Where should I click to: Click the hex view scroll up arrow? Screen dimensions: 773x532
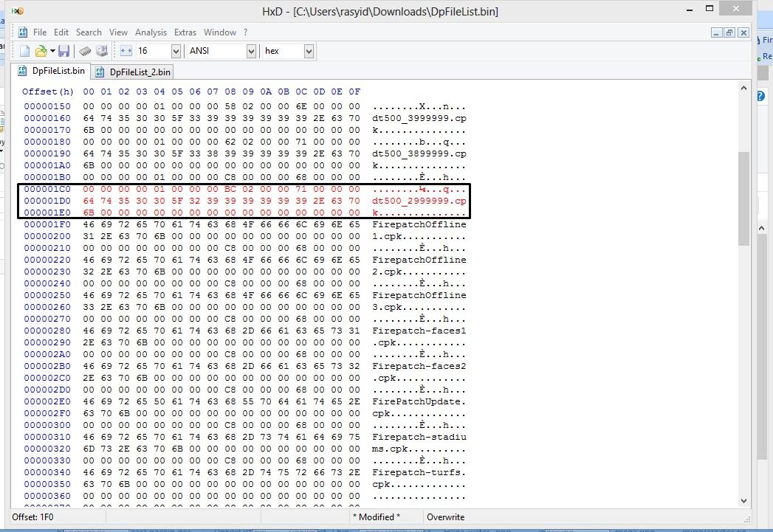pos(743,88)
